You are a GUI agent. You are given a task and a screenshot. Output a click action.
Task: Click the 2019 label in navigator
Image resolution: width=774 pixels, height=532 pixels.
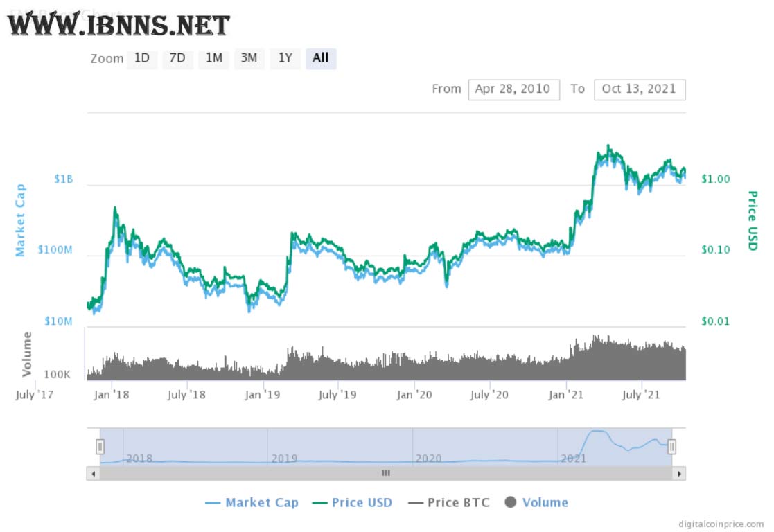pos(284,459)
